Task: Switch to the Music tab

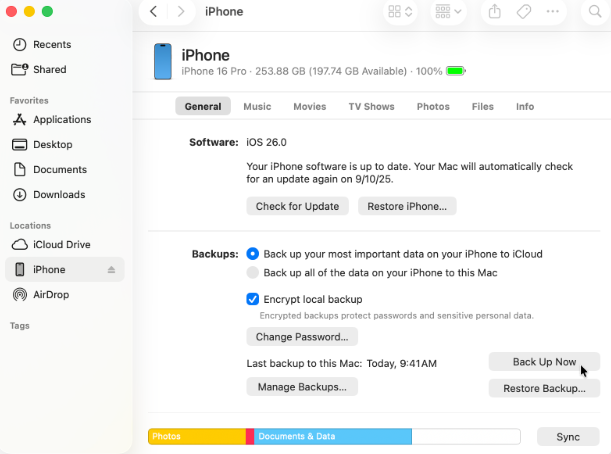Action: (257, 106)
